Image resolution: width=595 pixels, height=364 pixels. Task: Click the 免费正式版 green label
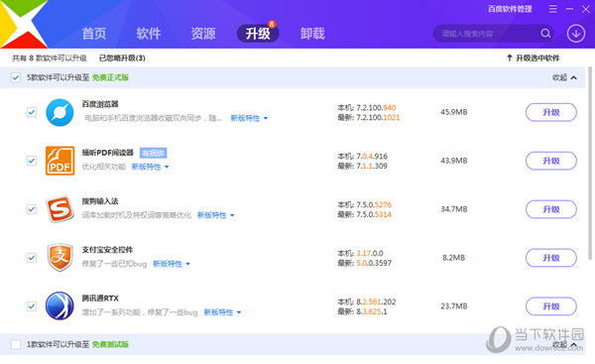pos(110,77)
